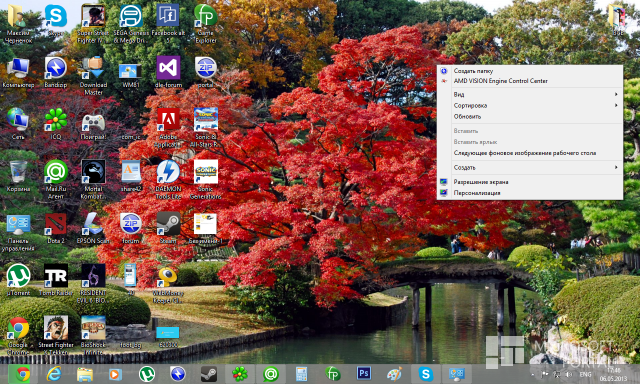Select the dle-forum Visual Studio icon

coord(168,73)
